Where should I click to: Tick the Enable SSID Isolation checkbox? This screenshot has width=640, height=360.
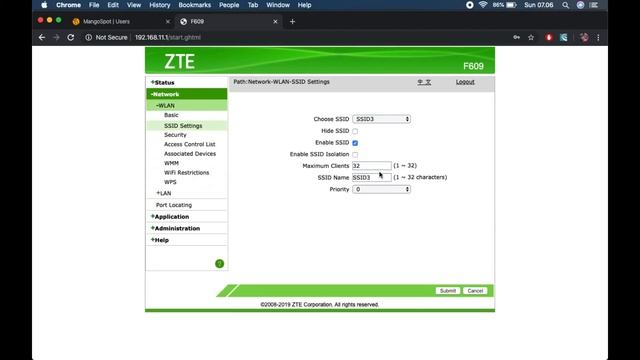[x=355, y=155]
